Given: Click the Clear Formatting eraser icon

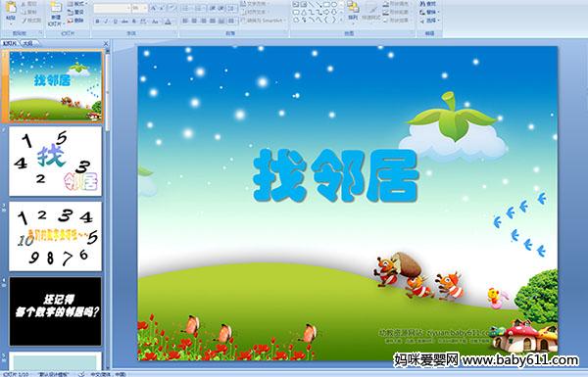Looking at the screenshot, I should [172, 8].
